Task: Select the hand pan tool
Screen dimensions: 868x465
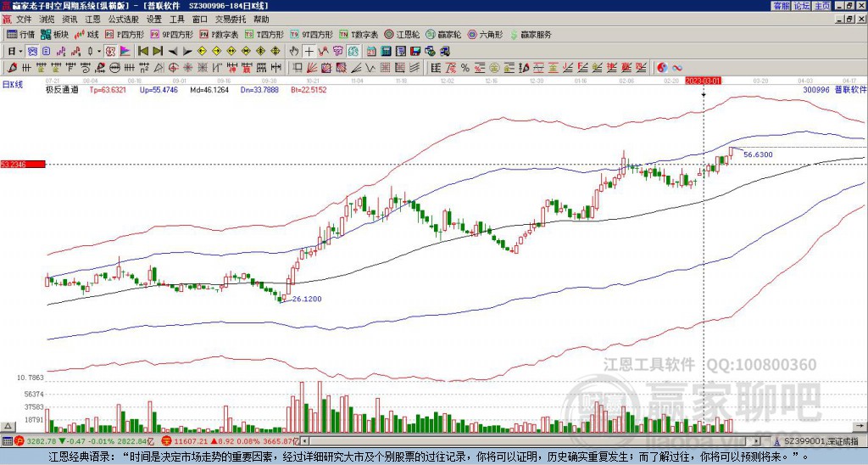Action: pyautogui.click(x=294, y=52)
